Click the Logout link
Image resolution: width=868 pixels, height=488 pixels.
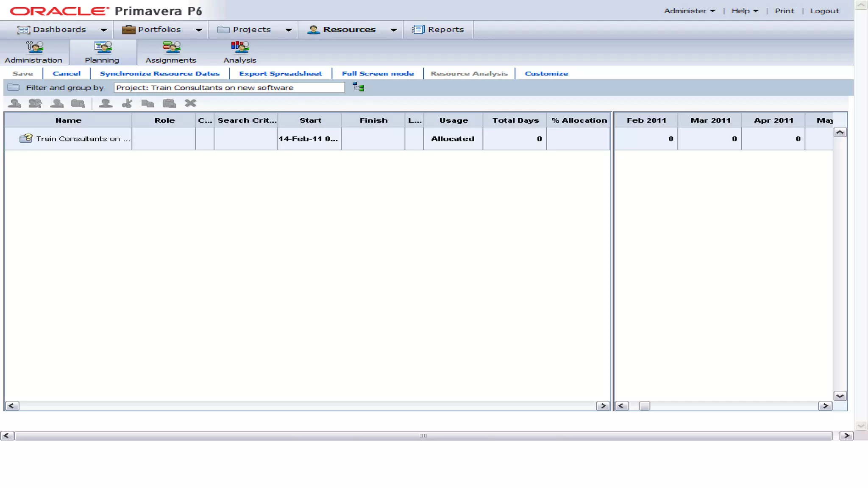point(824,11)
